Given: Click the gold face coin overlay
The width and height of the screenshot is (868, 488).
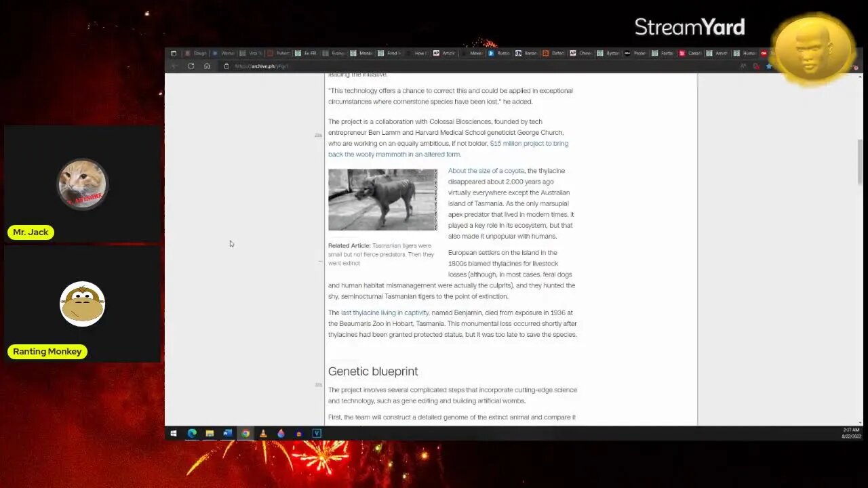Looking at the screenshot, I should pyautogui.click(x=813, y=50).
